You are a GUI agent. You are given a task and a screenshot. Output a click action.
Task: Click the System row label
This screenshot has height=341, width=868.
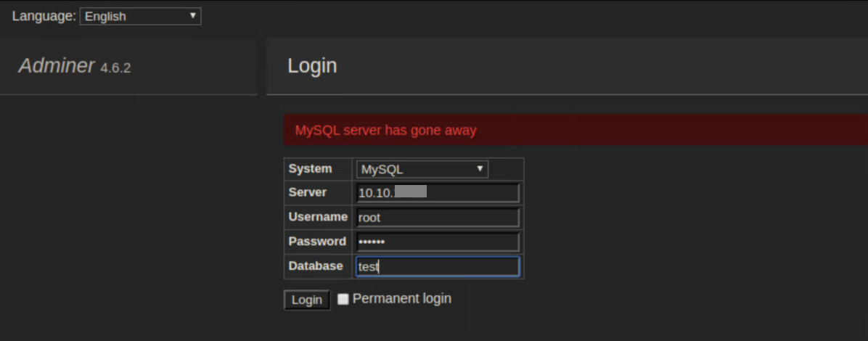(x=310, y=168)
